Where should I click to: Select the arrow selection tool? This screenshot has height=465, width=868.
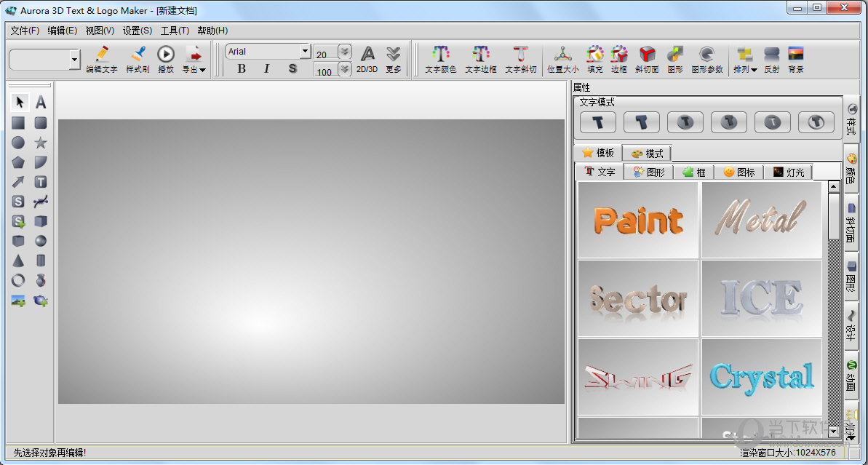20,103
